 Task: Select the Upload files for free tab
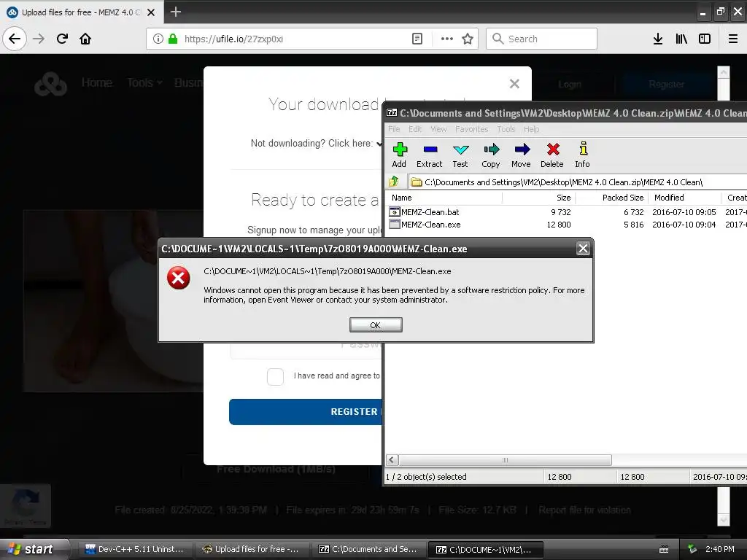point(81,12)
